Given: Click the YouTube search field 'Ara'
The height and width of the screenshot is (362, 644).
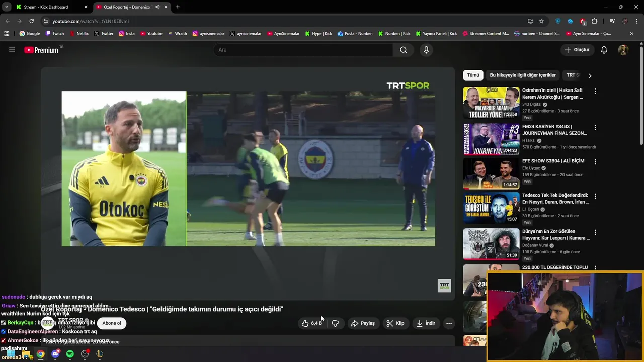Looking at the screenshot, I should (303, 50).
